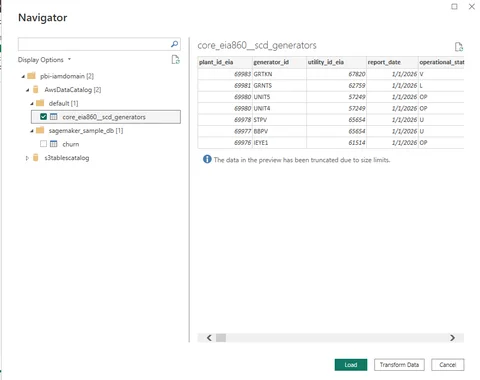Uncheck the core_eia860__scd_generators checkbox
Image resolution: width=480 pixels, height=380 pixels.
[x=43, y=117]
